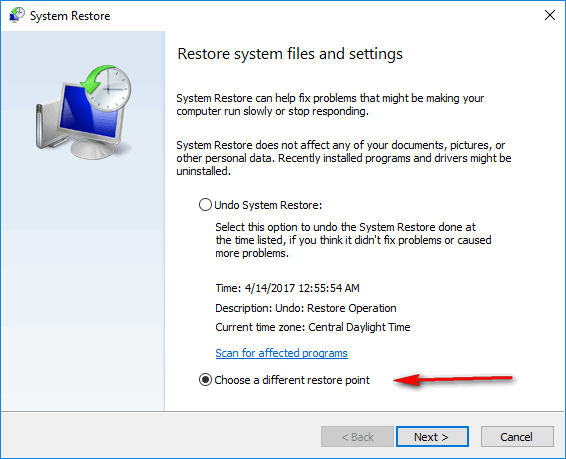Image resolution: width=566 pixels, height=459 pixels.
Task: Click the Time: 4/14/2017 12:55:54 AM text
Action: pos(287,288)
